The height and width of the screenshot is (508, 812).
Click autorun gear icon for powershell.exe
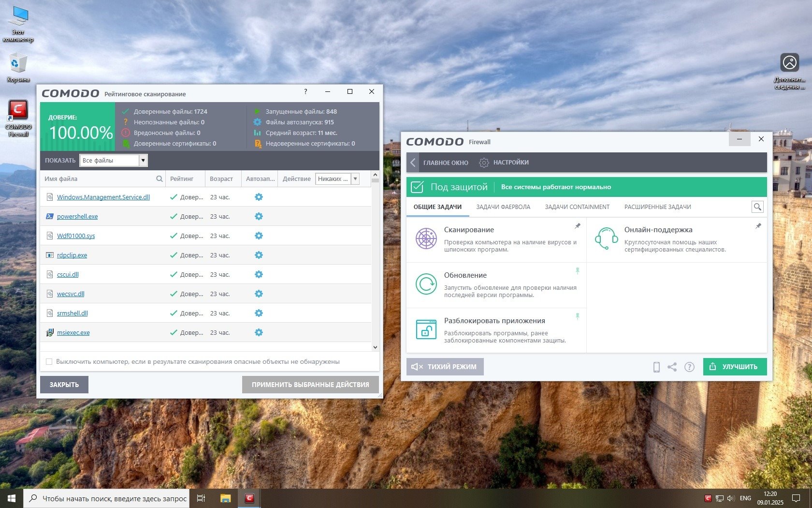tap(259, 216)
